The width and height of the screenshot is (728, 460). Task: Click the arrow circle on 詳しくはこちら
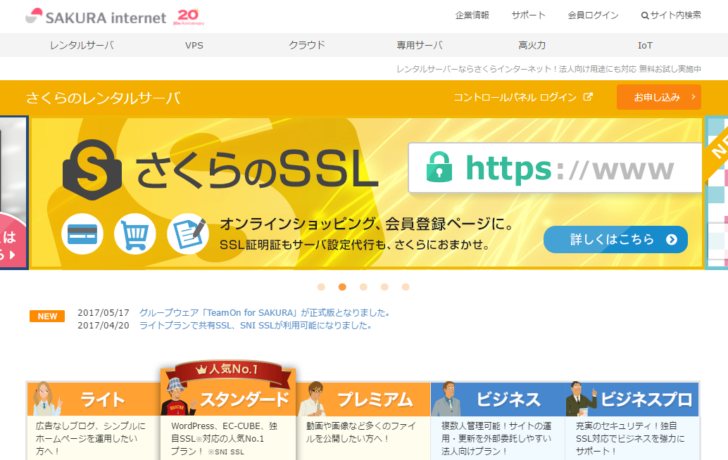671,240
